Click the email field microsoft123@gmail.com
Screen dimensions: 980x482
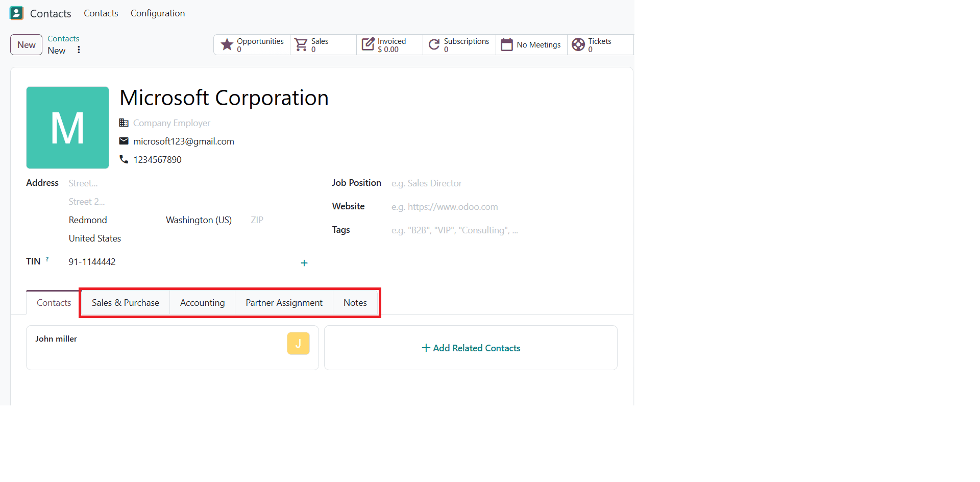tap(184, 141)
